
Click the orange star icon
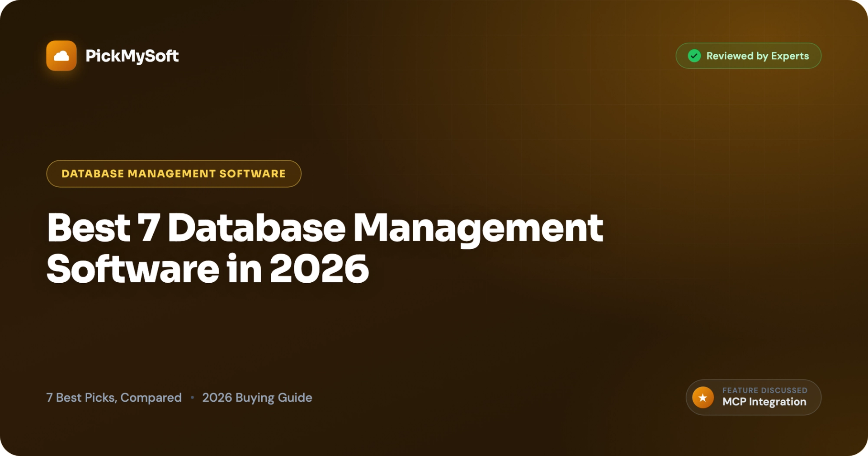pyautogui.click(x=703, y=398)
